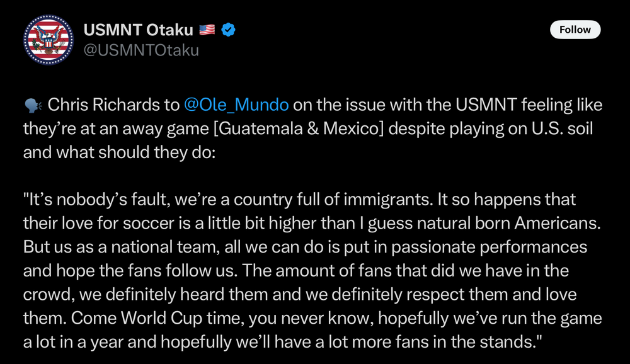
Task: Open the @USMNTOtaku handle link
Action: [x=141, y=50]
